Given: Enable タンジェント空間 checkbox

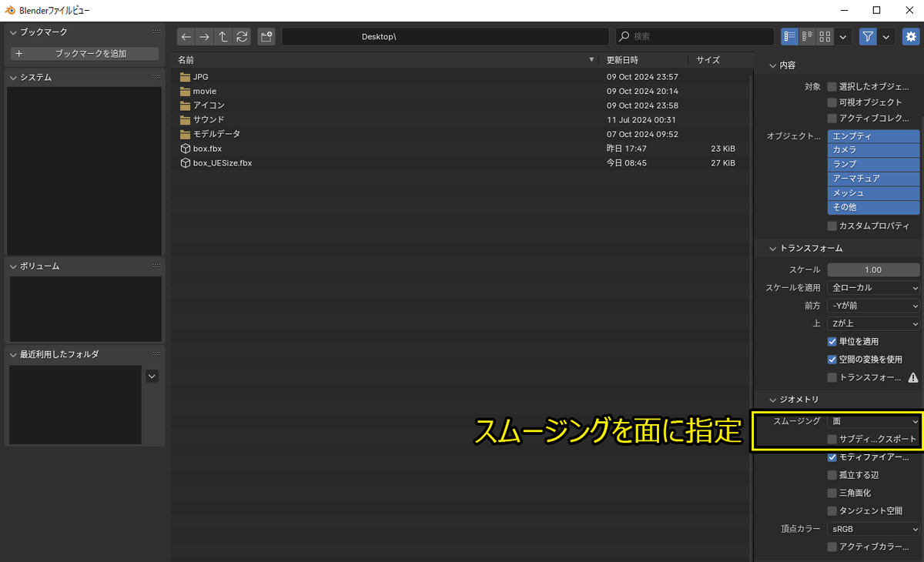Looking at the screenshot, I should 832,511.
